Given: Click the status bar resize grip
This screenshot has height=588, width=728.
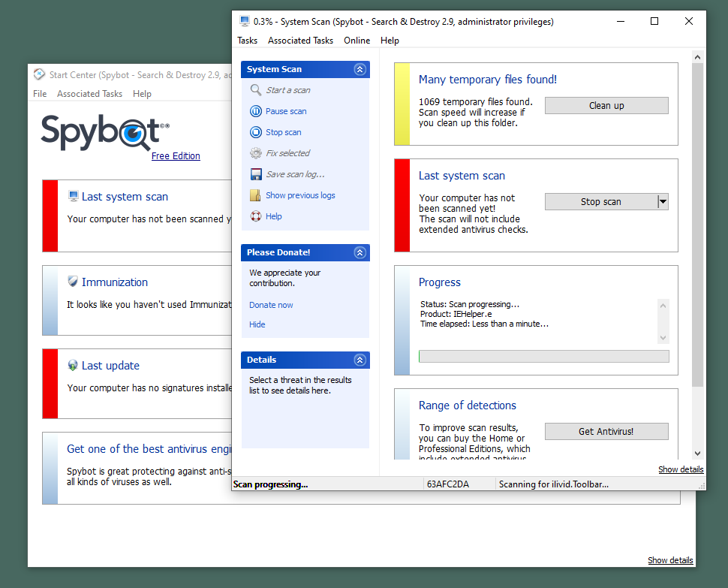Looking at the screenshot, I should click(702, 485).
